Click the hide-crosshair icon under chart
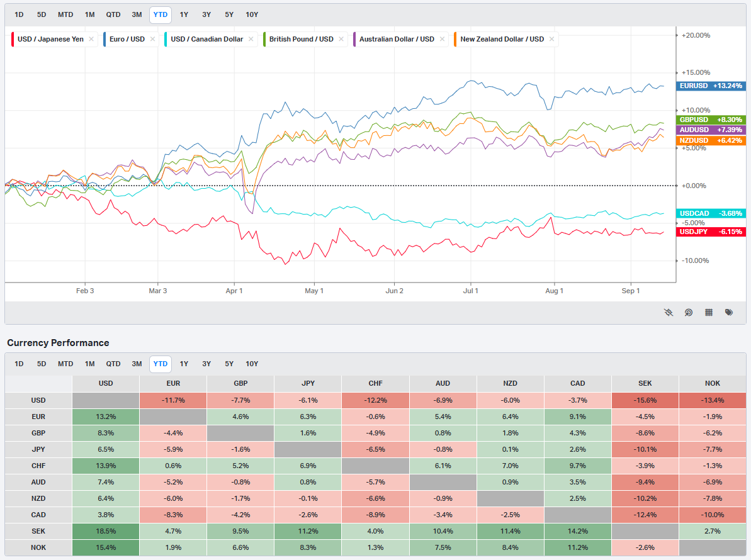Image resolution: width=751 pixels, height=560 pixels. coord(669,313)
